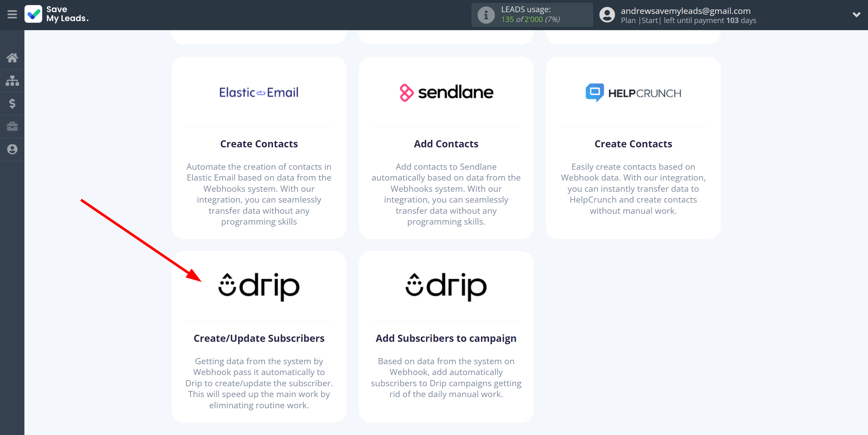
Task: Go to the Home dashboard icon
Action: point(12,58)
